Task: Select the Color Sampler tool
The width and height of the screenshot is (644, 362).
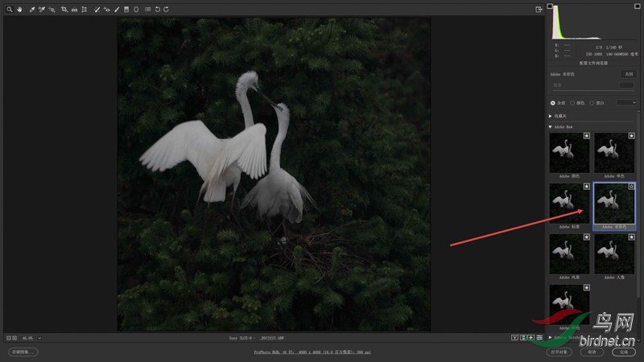Action: point(42,9)
